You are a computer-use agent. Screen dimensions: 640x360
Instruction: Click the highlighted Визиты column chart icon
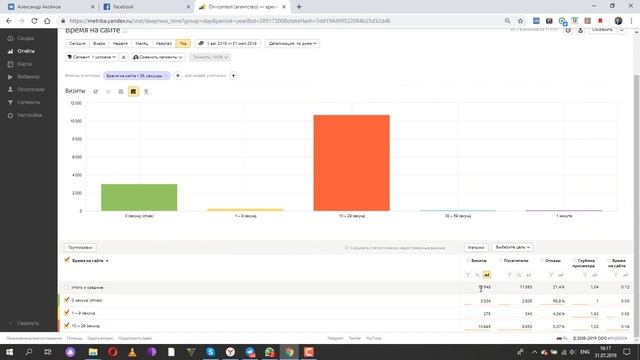click(x=487, y=275)
